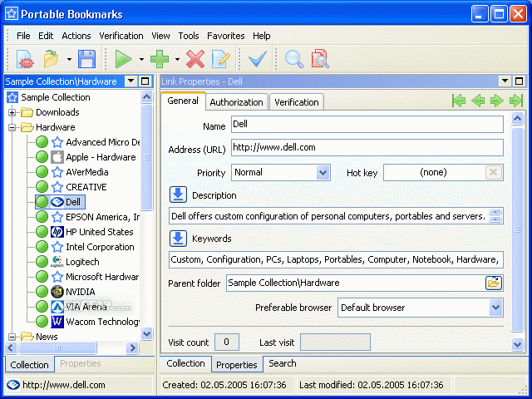The height and width of the screenshot is (399, 532).
Task: Click the Description spinner up arrow
Action: pos(495,213)
